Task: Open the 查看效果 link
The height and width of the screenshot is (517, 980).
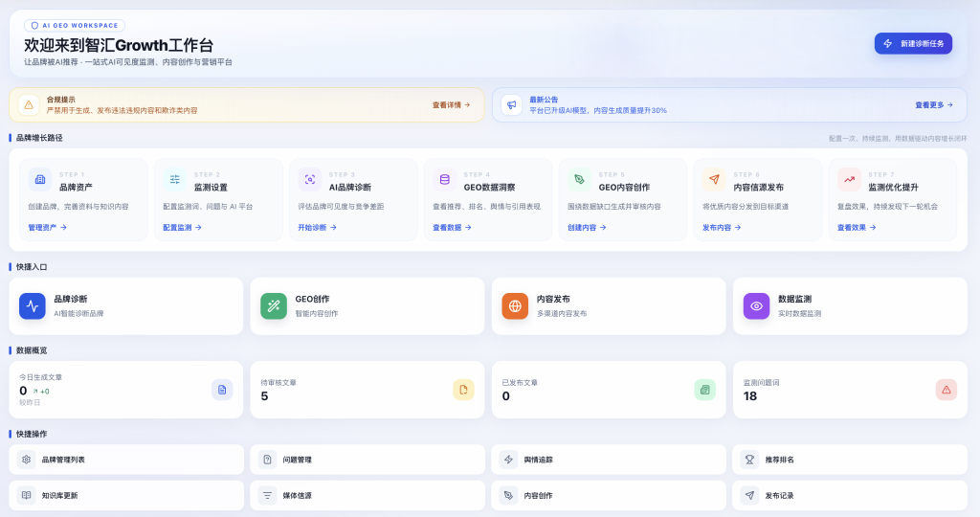Action: (x=857, y=228)
